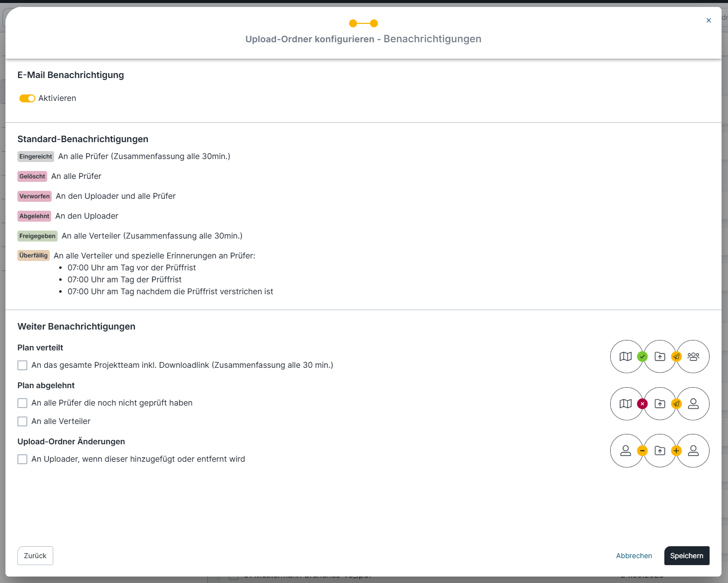Go back with the Zurück button

pyautogui.click(x=35, y=556)
